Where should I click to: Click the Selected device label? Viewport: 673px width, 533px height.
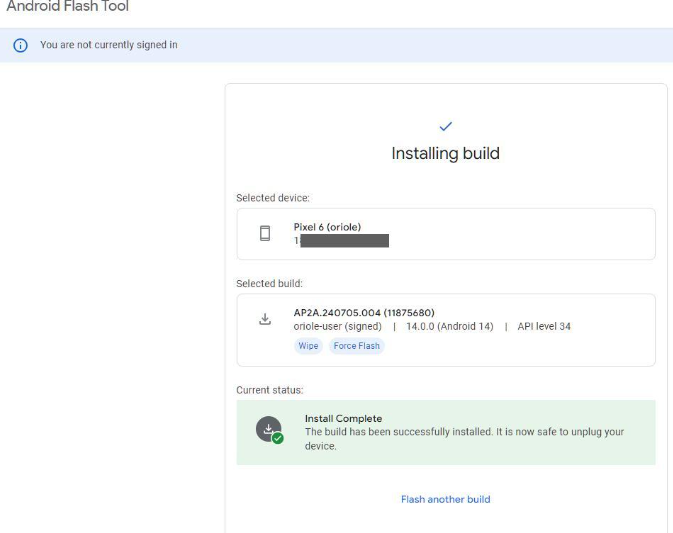click(x=273, y=198)
